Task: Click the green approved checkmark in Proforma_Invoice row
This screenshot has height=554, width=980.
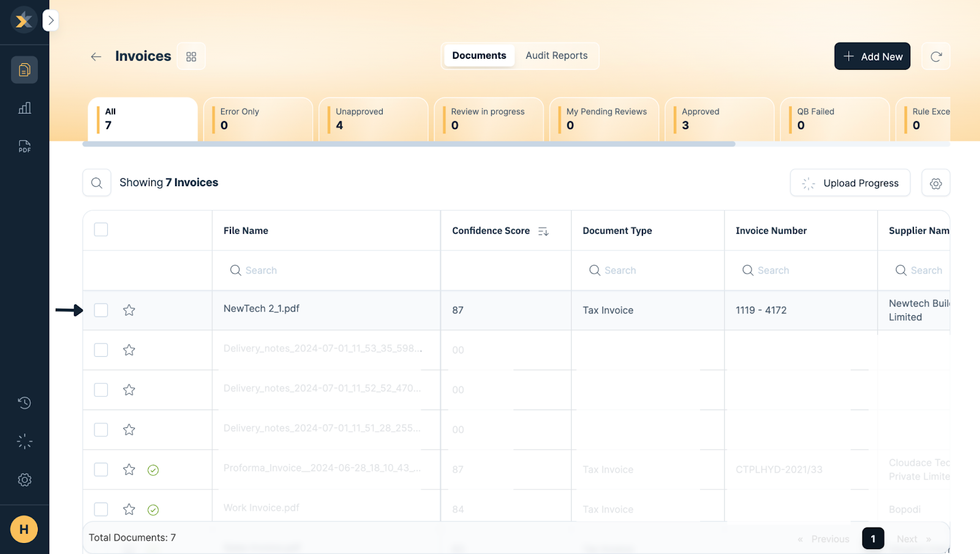Action: 153,470
